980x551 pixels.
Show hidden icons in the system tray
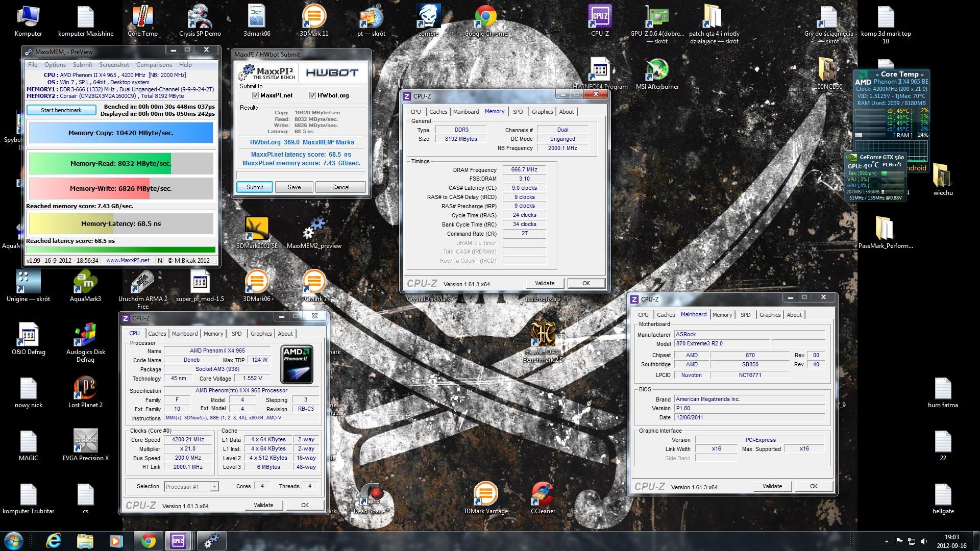pos(887,541)
